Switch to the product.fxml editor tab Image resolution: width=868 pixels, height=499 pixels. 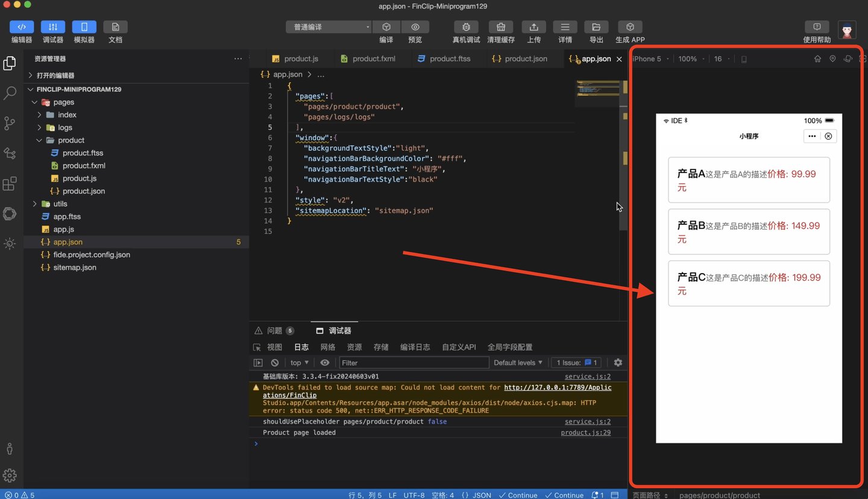click(368, 58)
